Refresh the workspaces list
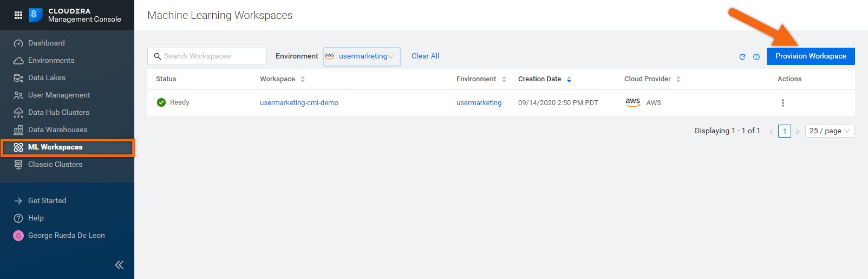The image size is (868, 279). pyautogui.click(x=742, y=56)
